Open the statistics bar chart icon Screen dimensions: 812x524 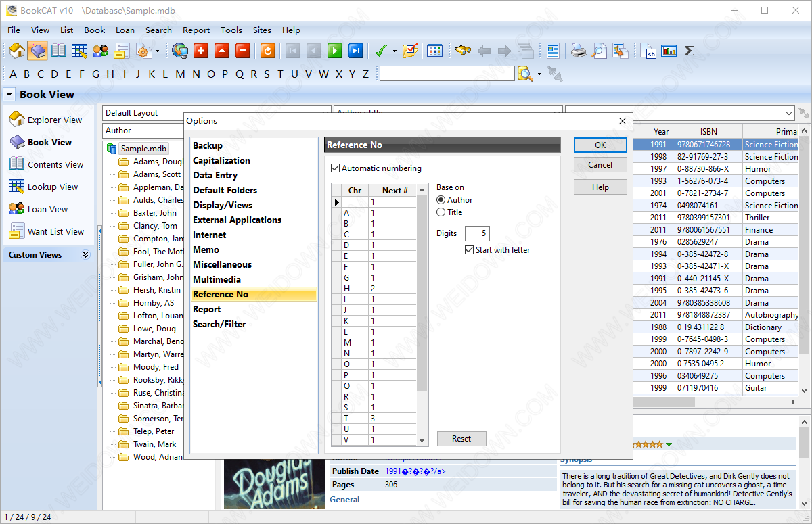click(x=669, y=51)
